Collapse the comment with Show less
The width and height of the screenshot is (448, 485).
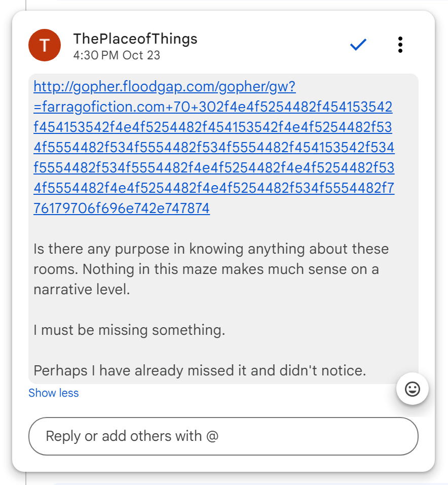click(54, 393)
